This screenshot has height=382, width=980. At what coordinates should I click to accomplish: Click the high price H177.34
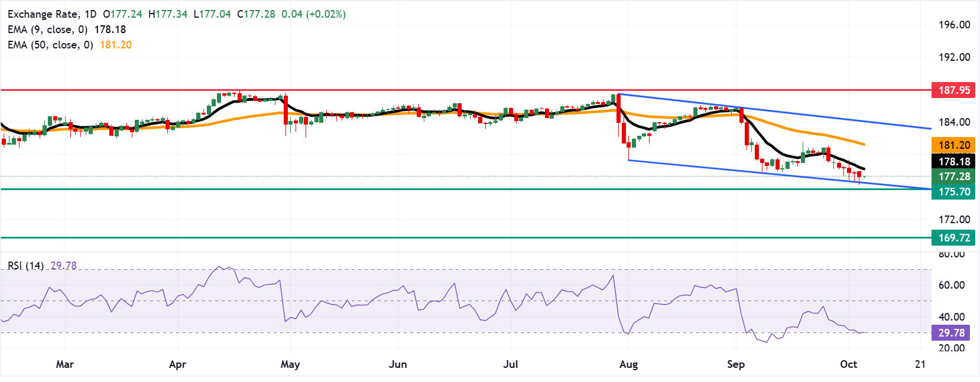pyautogui.click(x=168, y=14)
